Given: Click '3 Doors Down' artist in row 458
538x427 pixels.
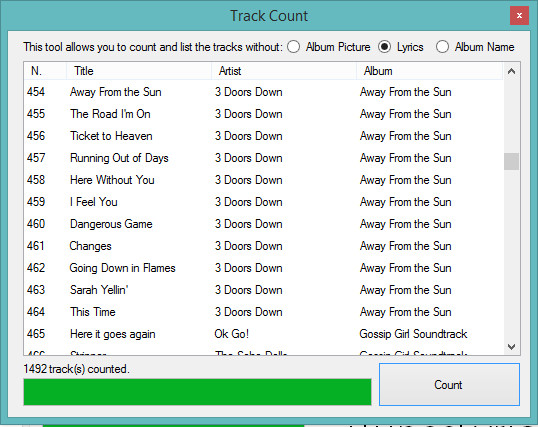Looking at the screenshot, I should (x=249, y=180).
